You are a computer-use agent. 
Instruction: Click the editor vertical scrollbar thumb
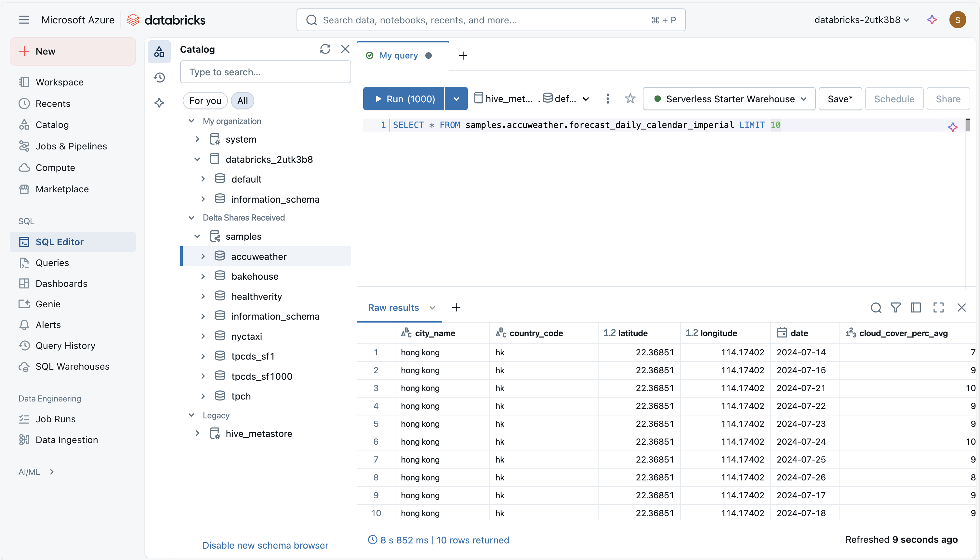coord(967,125)
